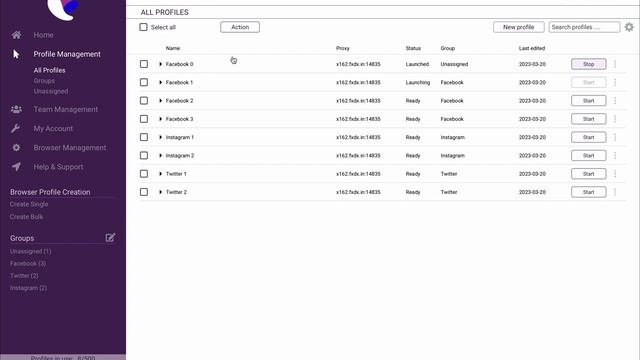The width and height of the screenshot is (640, 360).
Task: Expand the Facebook 0 row details
Action: pos(160,64)
